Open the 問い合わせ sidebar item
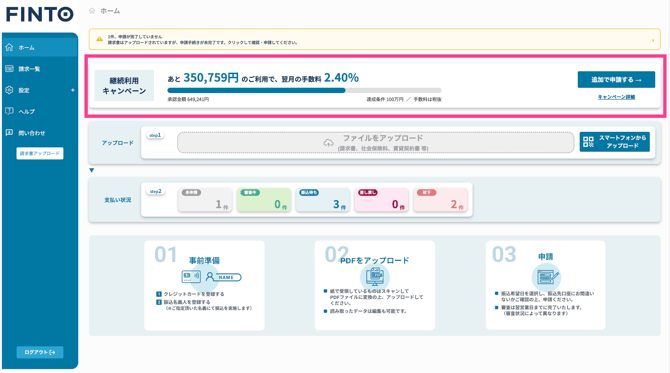This screenshot has width=670, height=373. click(40, 133)
